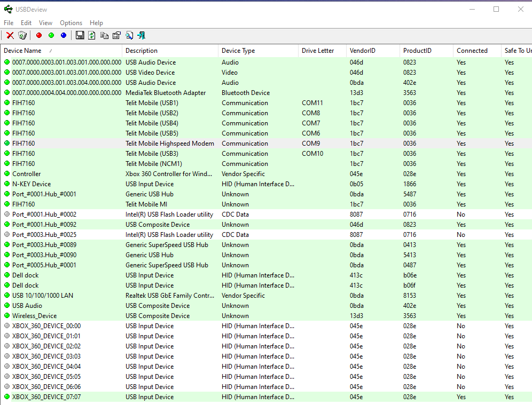Select the USB Video Device description
The image size is (532, 405).
(150, 72)
